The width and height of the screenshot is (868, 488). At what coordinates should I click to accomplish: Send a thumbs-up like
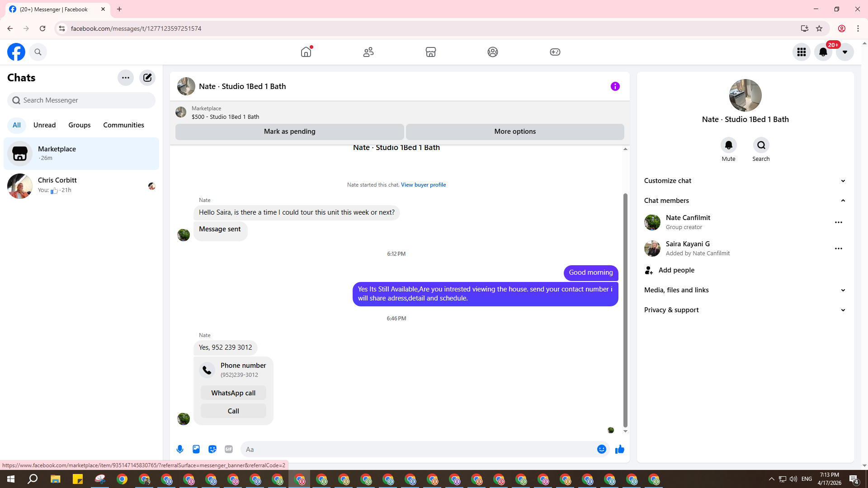coord(620,449)
